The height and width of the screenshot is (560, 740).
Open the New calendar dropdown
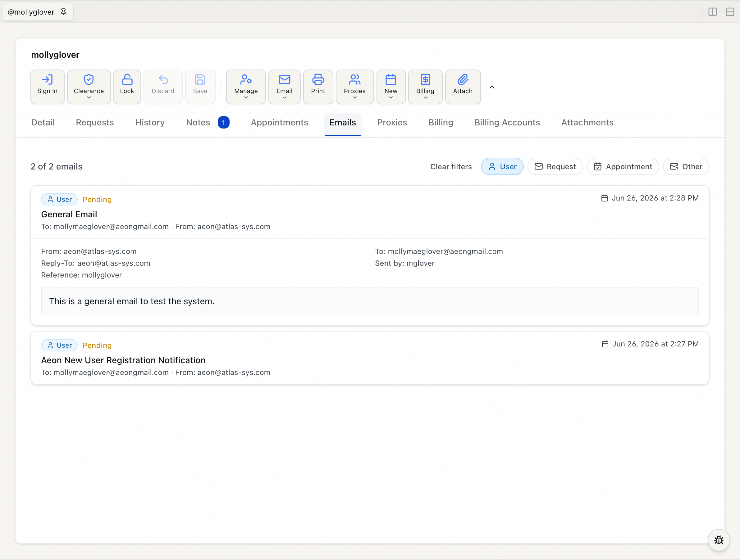pos(391,87)
